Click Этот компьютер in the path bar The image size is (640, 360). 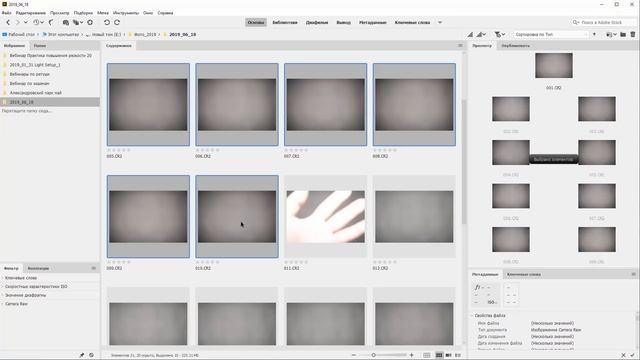pyautogui.click(x=63, y=35)
